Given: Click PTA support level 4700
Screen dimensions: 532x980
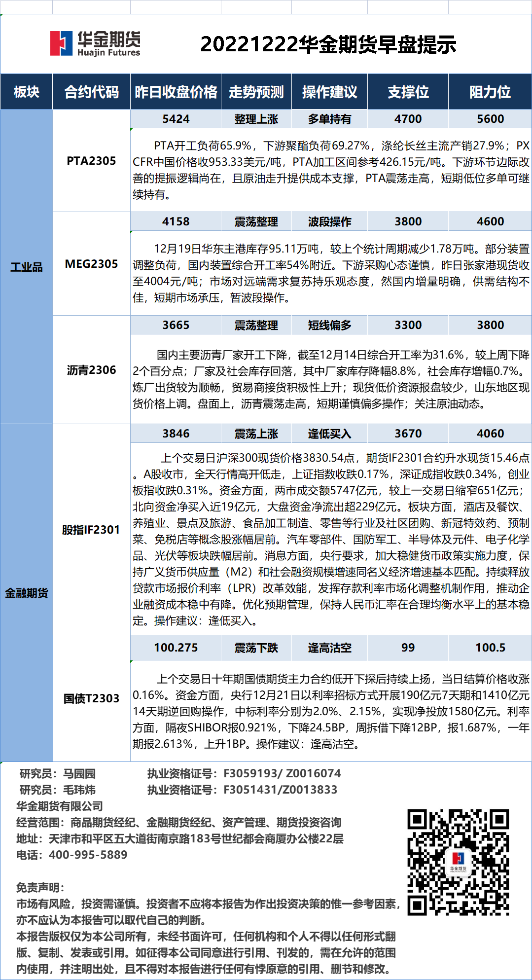Looking at the screenshot, I should pyautogui.click(x=408, y=119).
